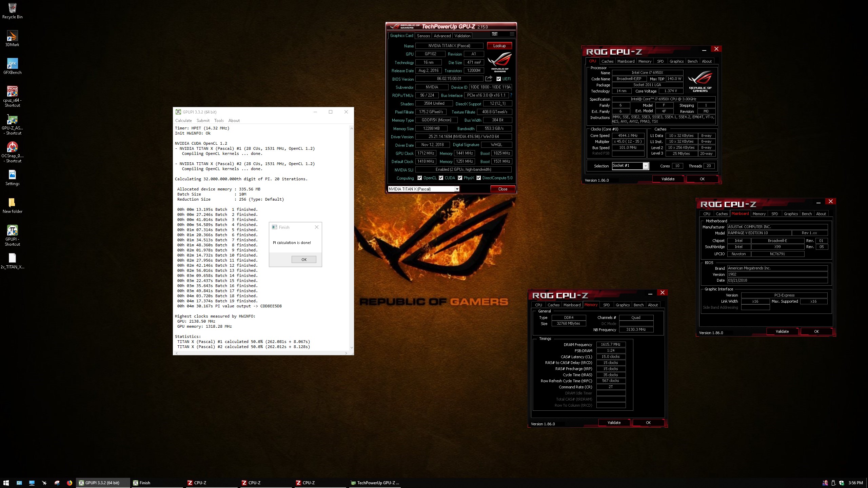Open the Calculate menu in GPUPI

pyautogui.click(x=183, y=121)
